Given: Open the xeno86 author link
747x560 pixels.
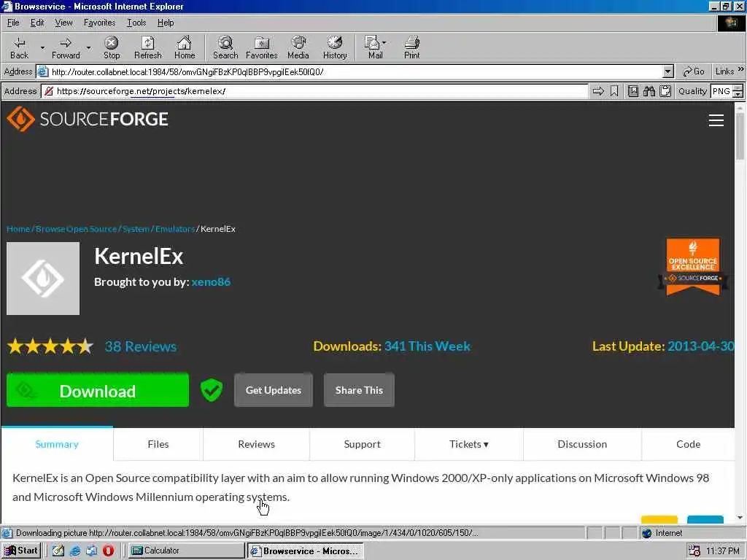Looking at the screenshot, I should 211,282.
